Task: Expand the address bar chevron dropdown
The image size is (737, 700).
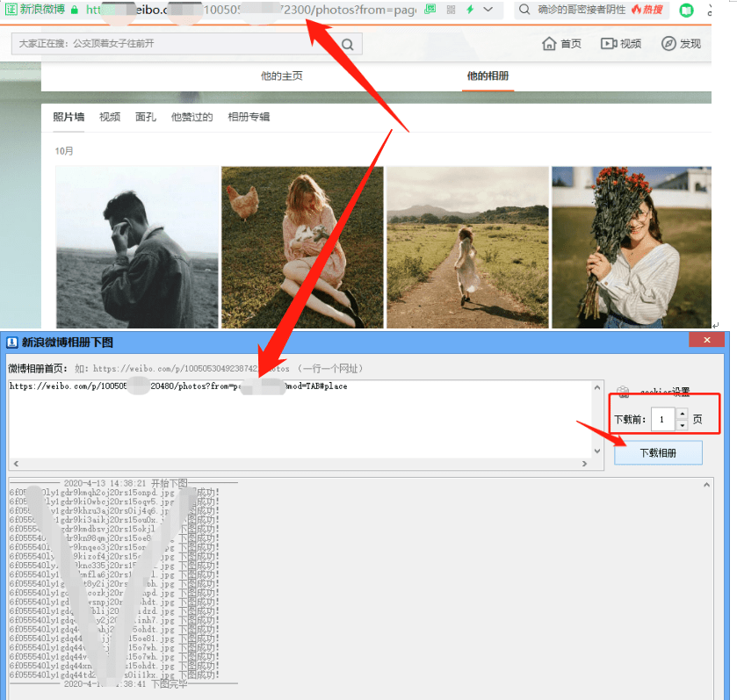Action: click(488, 10)
